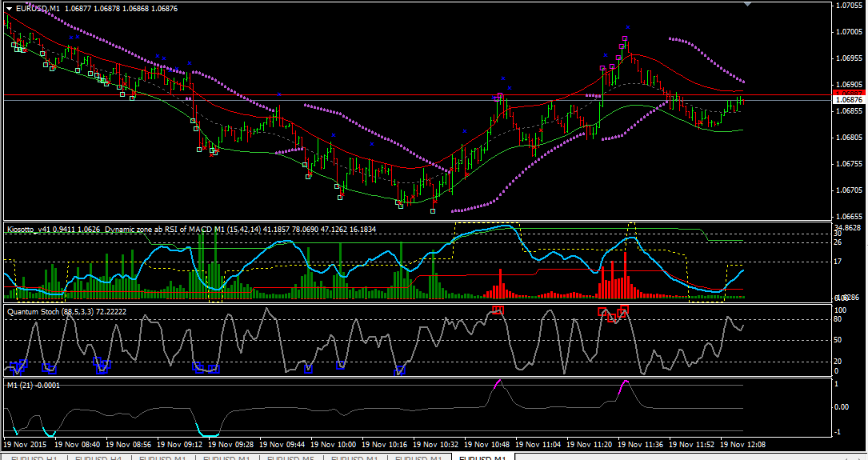Open the one-click trading arrow beside EURUSD,M1
This screenshot has width=868, height=460.
pyautogui.click(x=10, y=9)
